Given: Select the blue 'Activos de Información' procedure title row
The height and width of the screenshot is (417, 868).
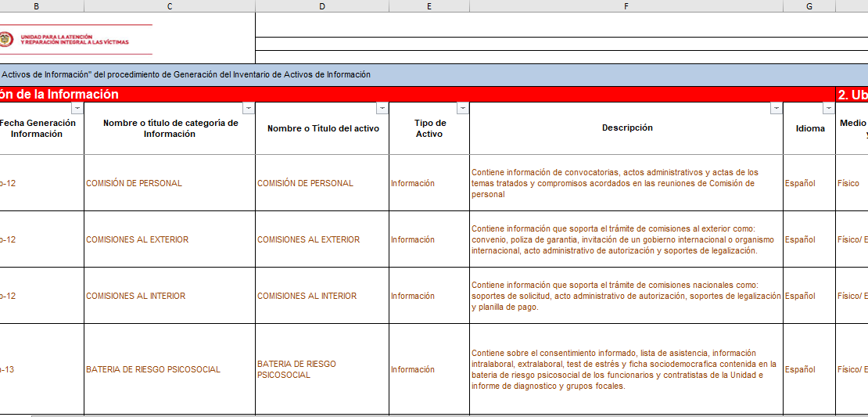Looking at the screenshot, I should pyautogui.click(x=434, y=75).
